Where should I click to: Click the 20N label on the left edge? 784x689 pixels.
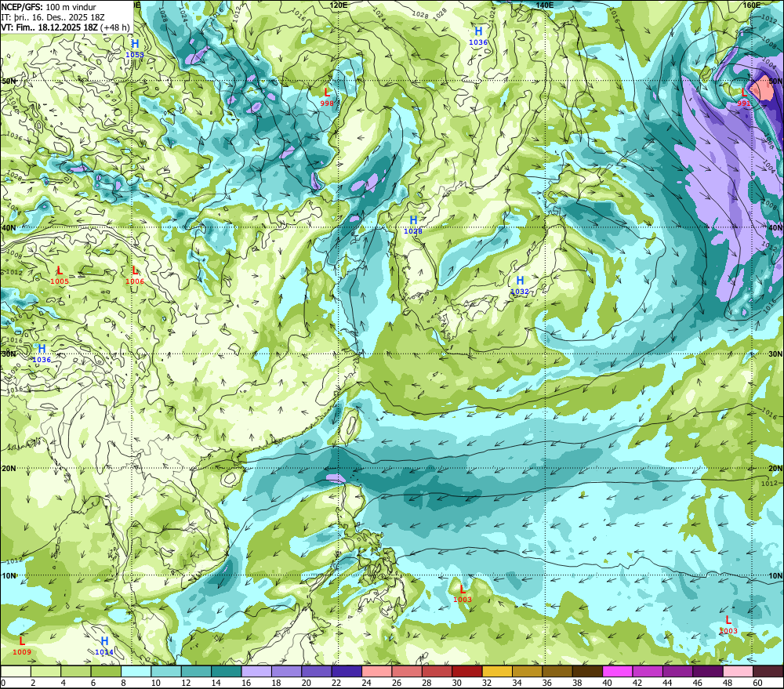point(9,469)
